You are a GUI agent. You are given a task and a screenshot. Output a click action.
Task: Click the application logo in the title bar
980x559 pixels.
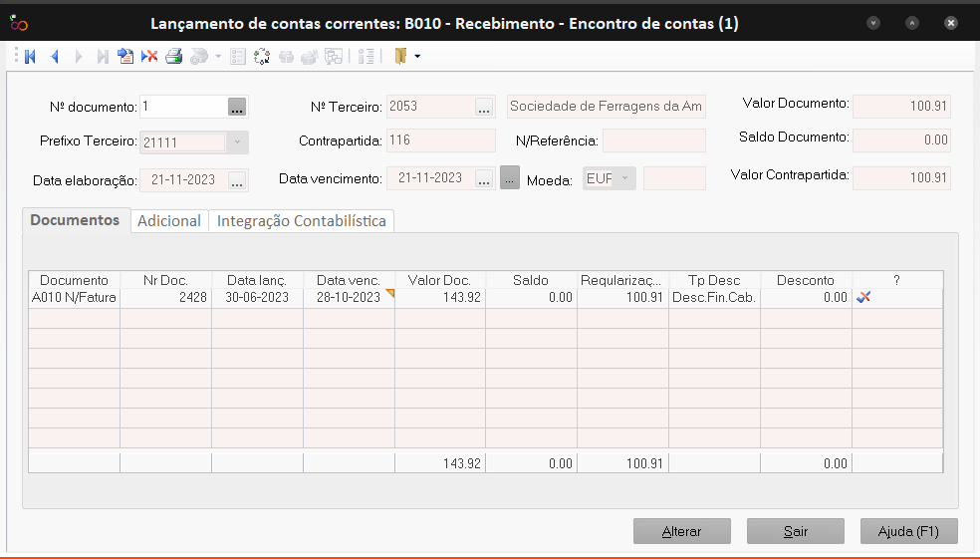click(x=19, y=23)
